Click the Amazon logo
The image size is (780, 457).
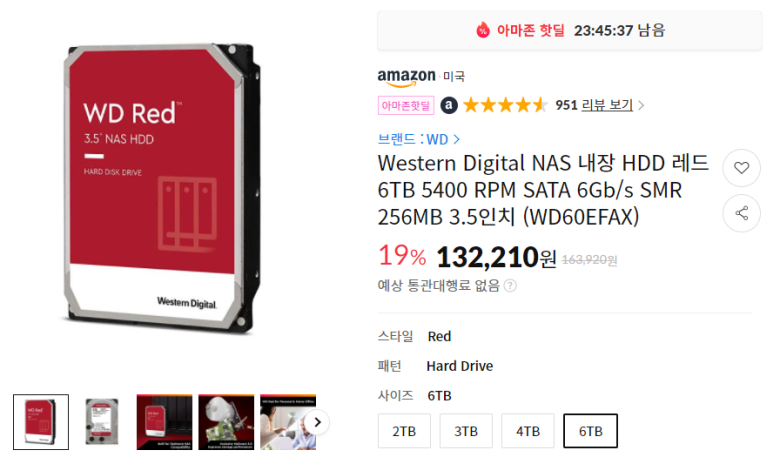[406, 77]
